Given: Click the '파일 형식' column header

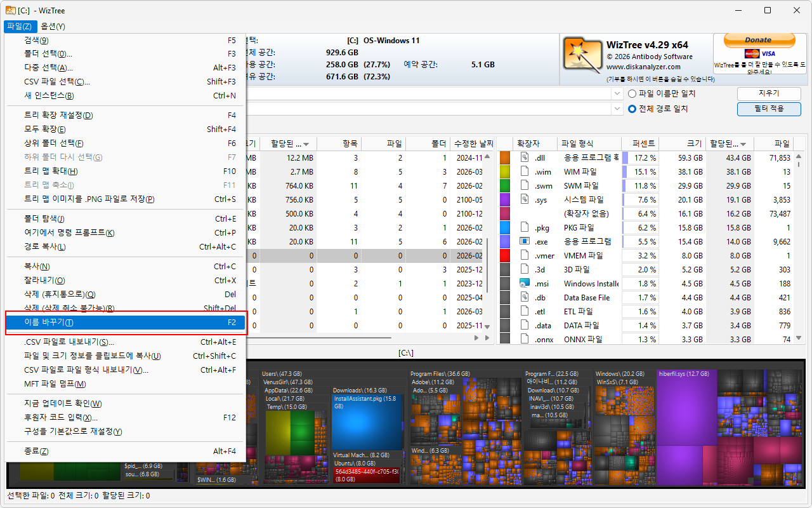Looking at the screenshot, I should click(x=589, y=144).
